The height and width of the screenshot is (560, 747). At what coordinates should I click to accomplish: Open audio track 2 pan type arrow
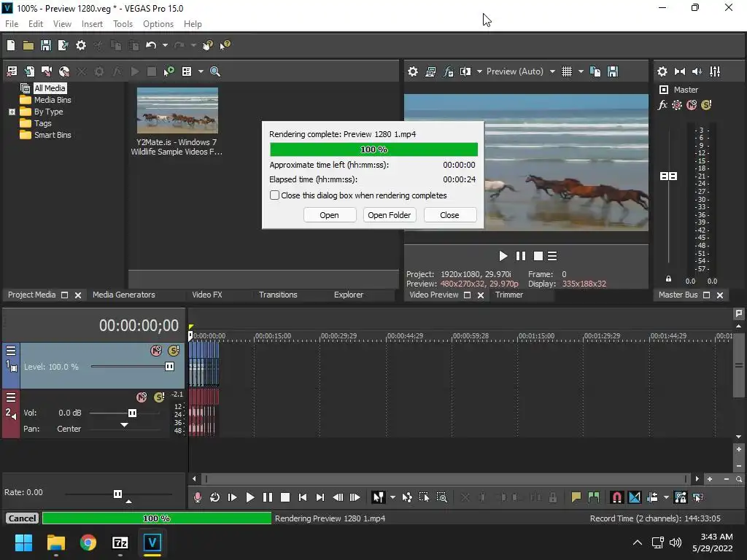point(124,425)
